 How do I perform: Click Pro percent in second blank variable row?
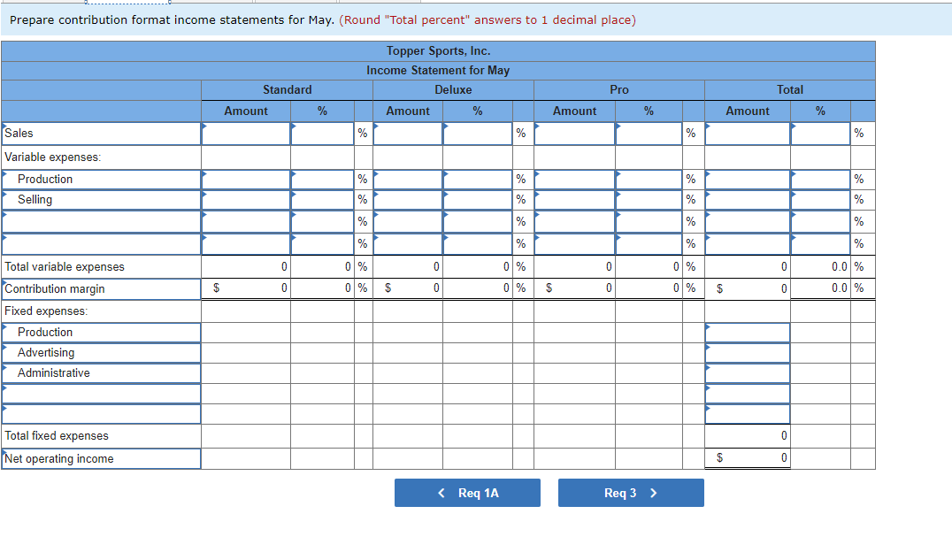pos(649,244)
